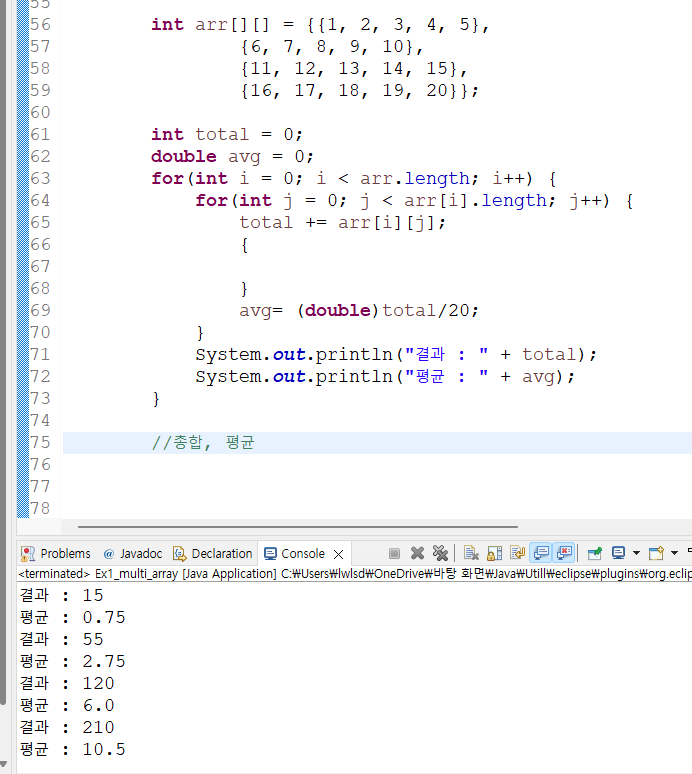Click the comment line //총합, 평균
Image resolution: width=692 pixels, height=774 pixels.
pos(203,442)
